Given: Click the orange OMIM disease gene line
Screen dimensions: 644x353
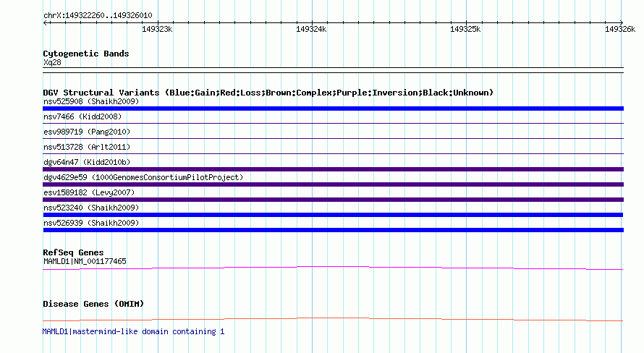Looking at the screenshot, I should (333, 318).
